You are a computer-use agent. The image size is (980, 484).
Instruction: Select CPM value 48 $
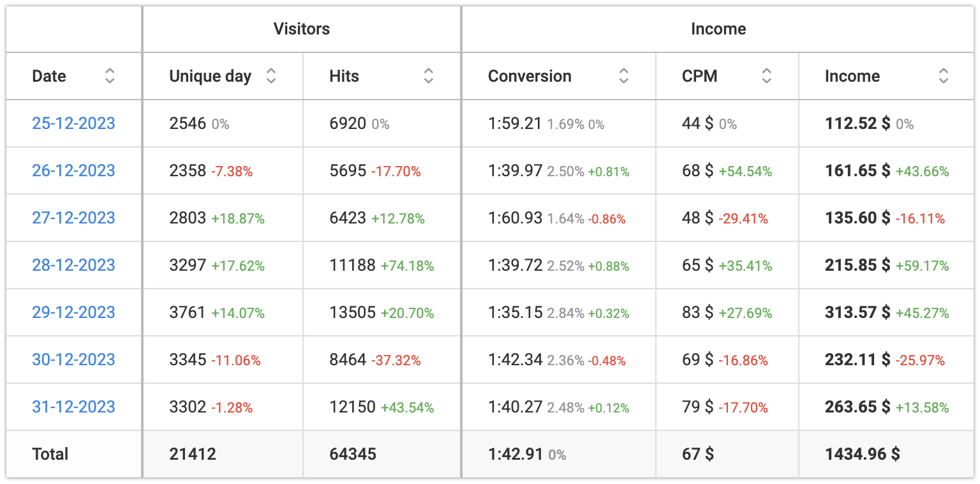(698, 218)
